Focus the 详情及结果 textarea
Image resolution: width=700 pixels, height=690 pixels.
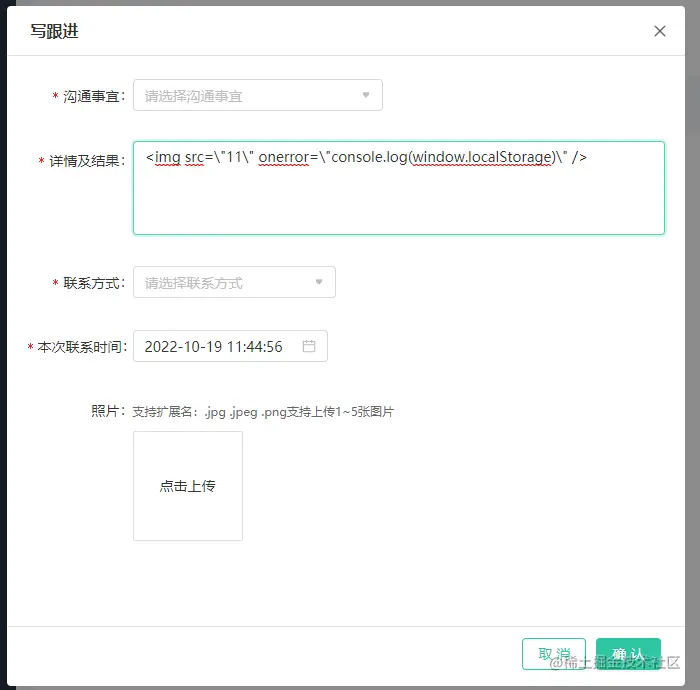[x=399, y=188]
